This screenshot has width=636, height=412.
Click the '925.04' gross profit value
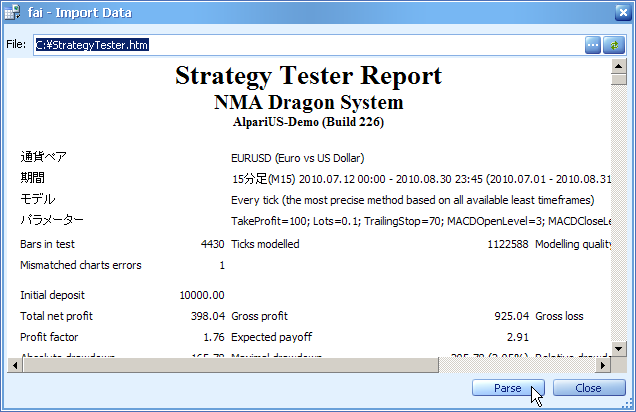point(511,316)
